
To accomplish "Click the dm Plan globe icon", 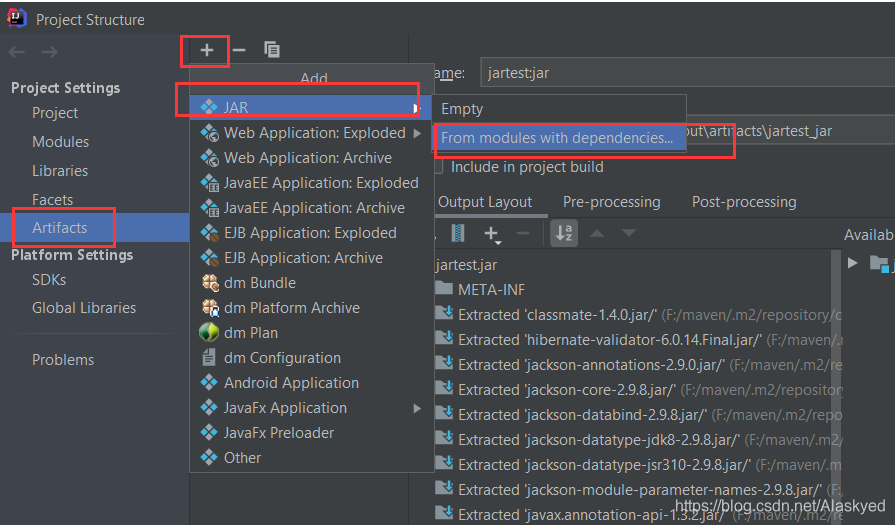I will (x=209, y=332).
